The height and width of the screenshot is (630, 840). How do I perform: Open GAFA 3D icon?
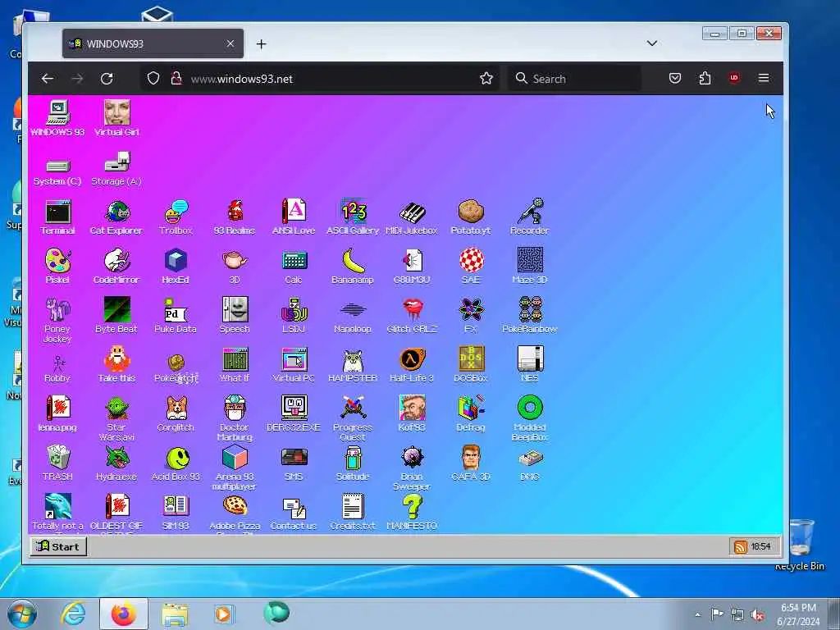[x=471, y=463]
